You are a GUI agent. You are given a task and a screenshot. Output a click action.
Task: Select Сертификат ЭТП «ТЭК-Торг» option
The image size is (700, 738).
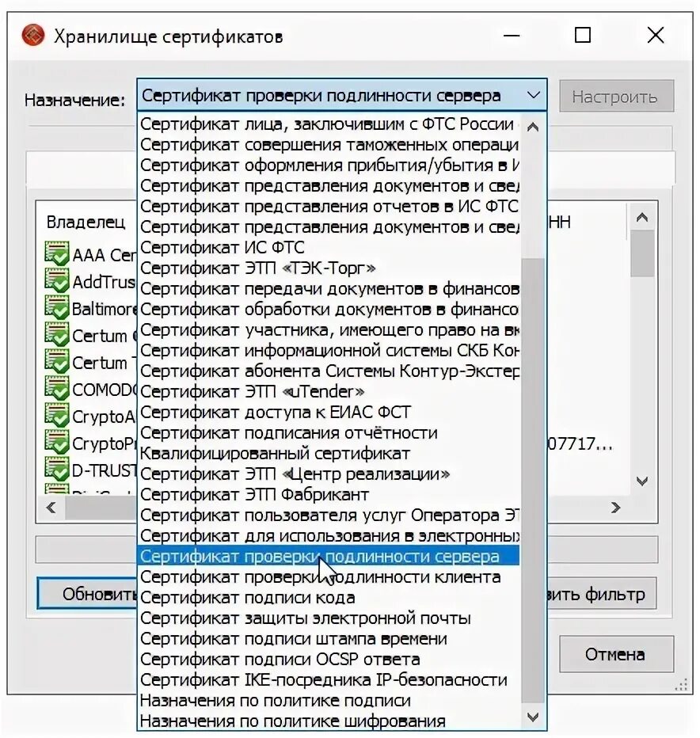pyautogui.click(x=329, y=268)
